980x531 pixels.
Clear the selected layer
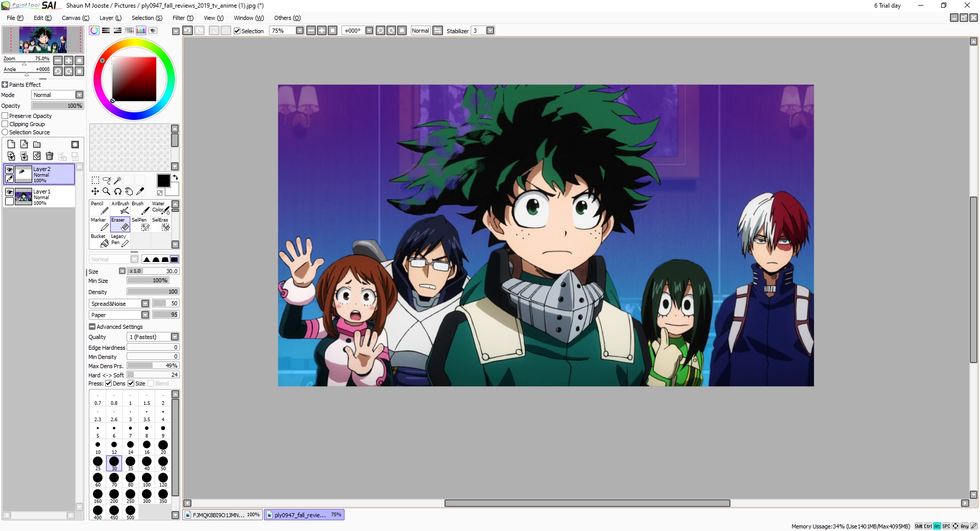tap(37, 156)
